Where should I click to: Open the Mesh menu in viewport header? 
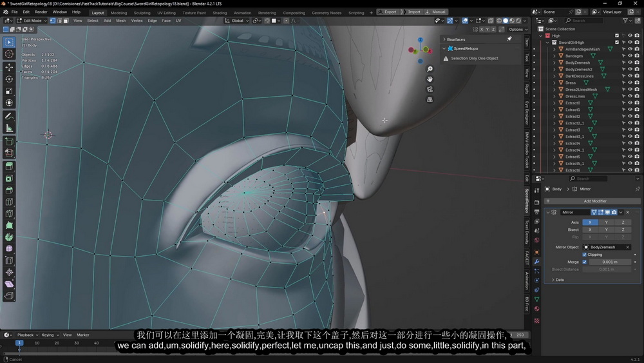pyautogui.click(x=121, y=21)
